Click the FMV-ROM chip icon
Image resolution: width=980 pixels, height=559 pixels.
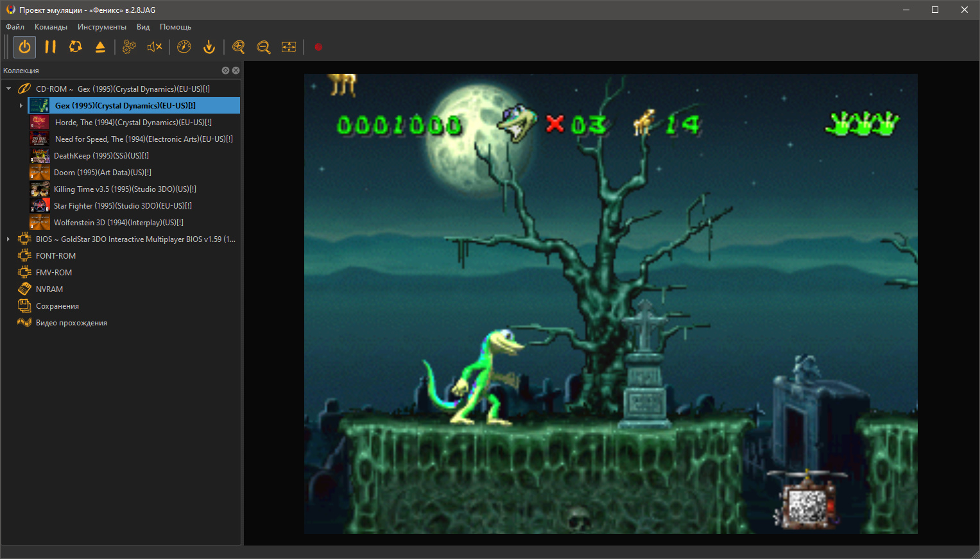click(24, 272)
